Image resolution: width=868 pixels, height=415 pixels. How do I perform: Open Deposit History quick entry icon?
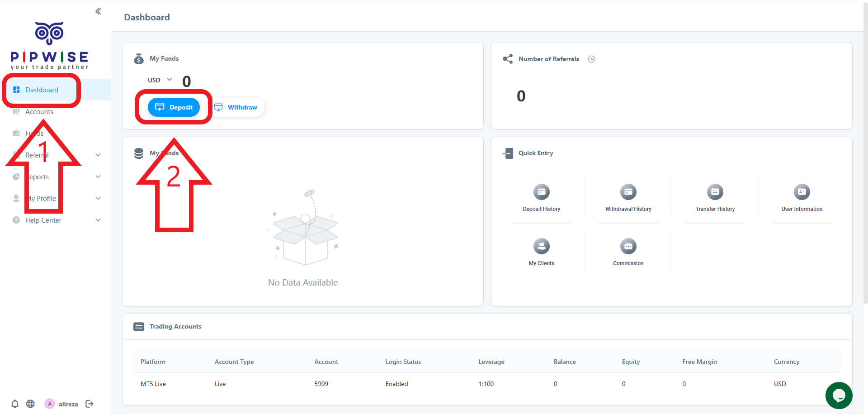pos(542,192)
